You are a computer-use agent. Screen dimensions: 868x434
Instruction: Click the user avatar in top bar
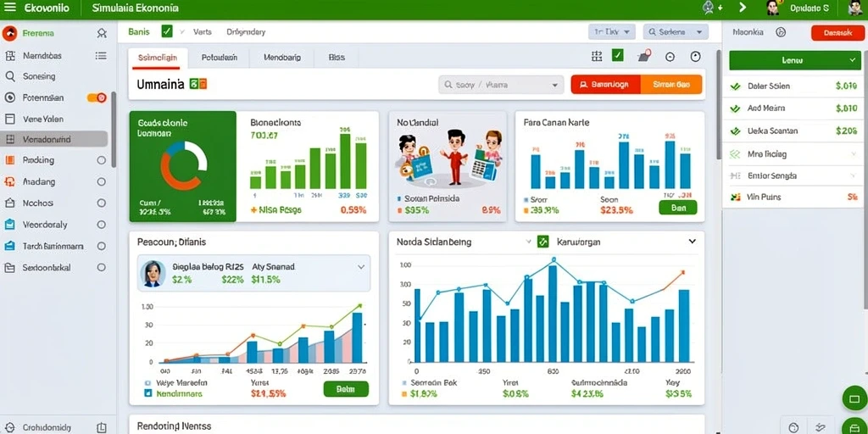773,8
